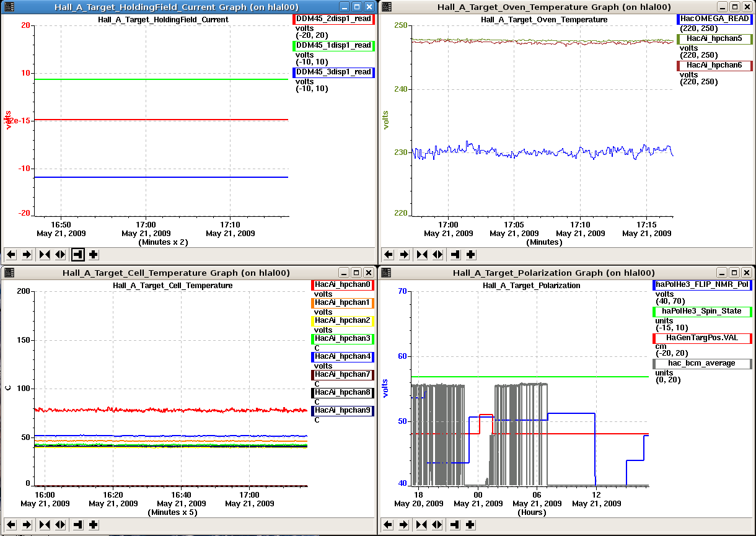Image resolution: width=756 pixels, height=536 pixels.
Task: Select the outward-arrows icon in Oven_Temperature toolbar
Action: point(437,254)
